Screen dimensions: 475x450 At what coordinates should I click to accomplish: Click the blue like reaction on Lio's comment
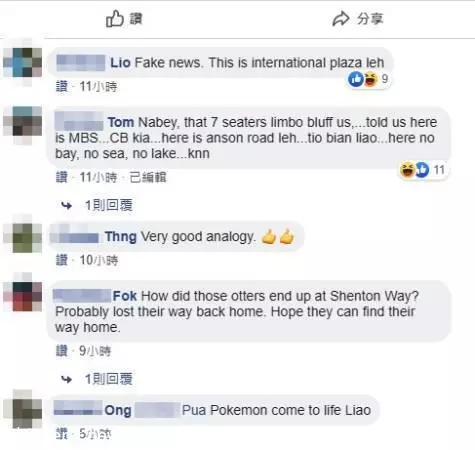pos(355,79)
